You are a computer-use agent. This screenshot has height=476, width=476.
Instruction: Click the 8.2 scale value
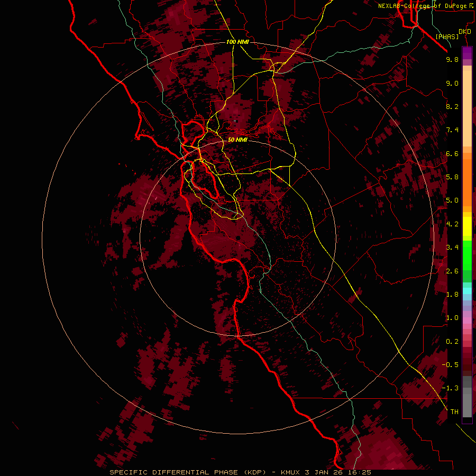coord(452,106)
